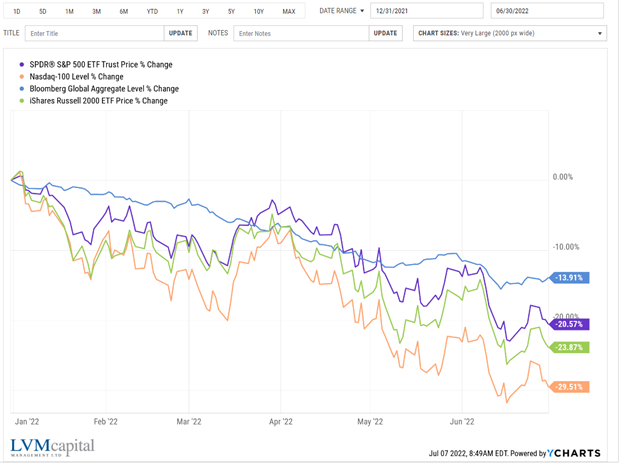Click the -13.91% blue value flag
The height and width of the screenshot is (464, 624).
tap(570, 278)
